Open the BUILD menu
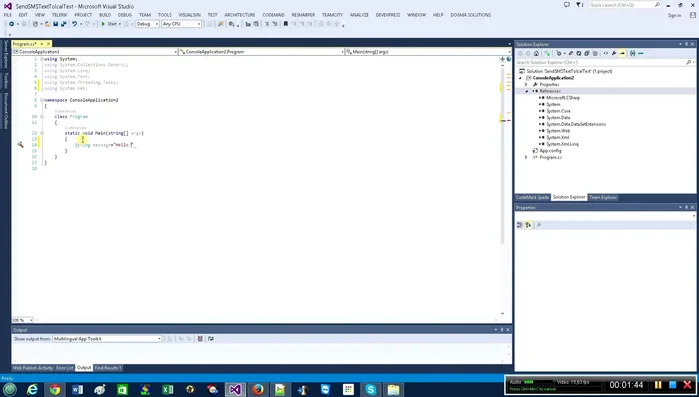699x397 pixels. tap(105, 15)
